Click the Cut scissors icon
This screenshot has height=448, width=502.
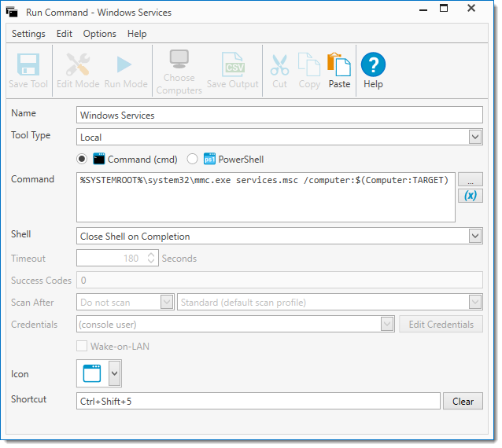point(279,65)
